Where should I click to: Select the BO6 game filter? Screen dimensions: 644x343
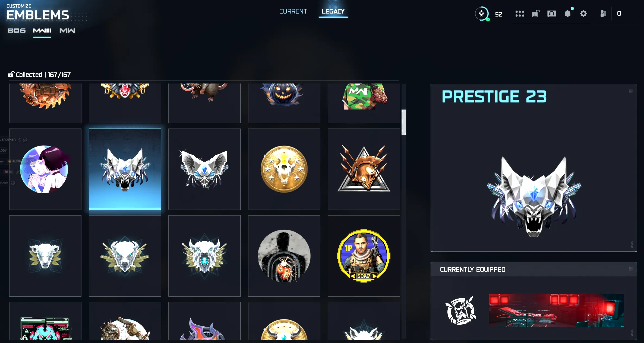coord(17,31)
